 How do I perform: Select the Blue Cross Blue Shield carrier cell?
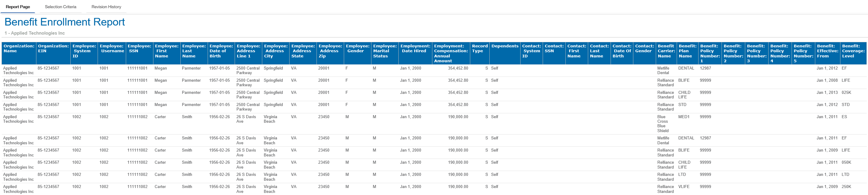tap(662, 124)
